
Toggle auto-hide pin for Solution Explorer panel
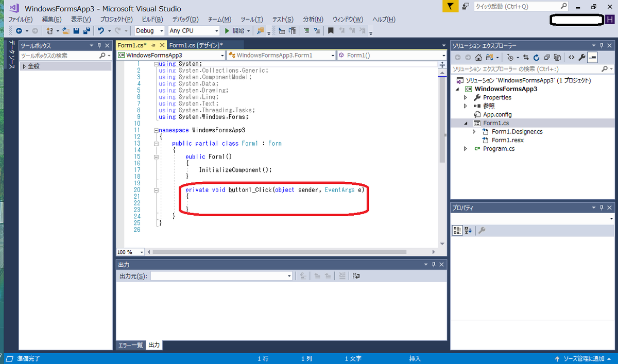(x=601, y=46)
